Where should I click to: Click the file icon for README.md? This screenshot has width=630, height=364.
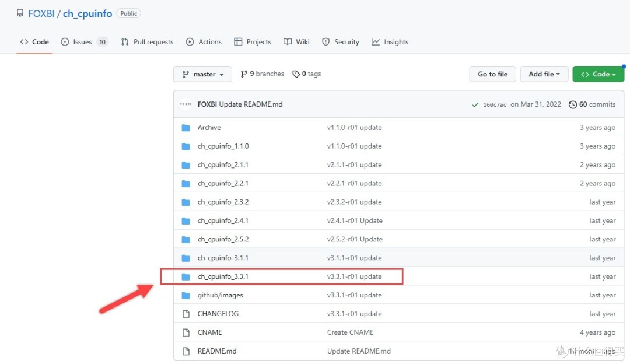coord(185,351)
